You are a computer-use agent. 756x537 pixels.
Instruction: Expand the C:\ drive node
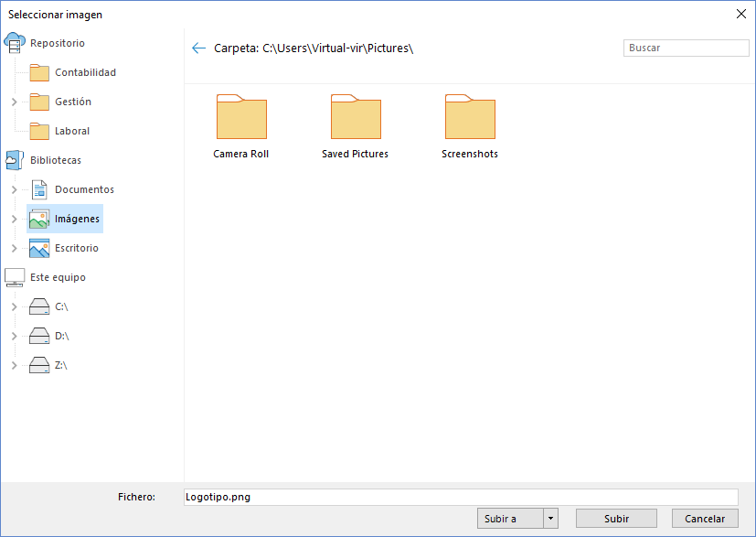[x=14, y=306]
